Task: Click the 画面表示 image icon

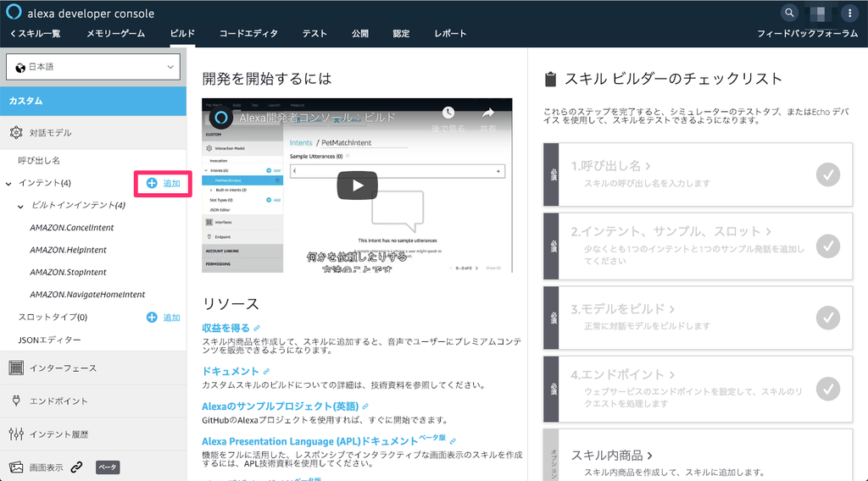Action: 16,467
